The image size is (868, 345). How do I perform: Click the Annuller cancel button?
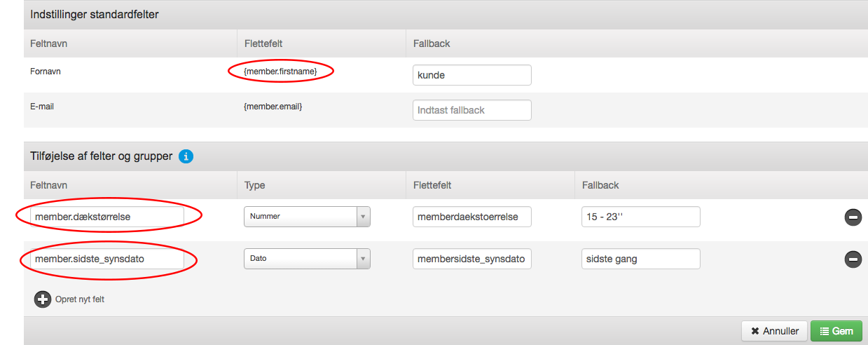pyautogui.click(x=774, y=331)
